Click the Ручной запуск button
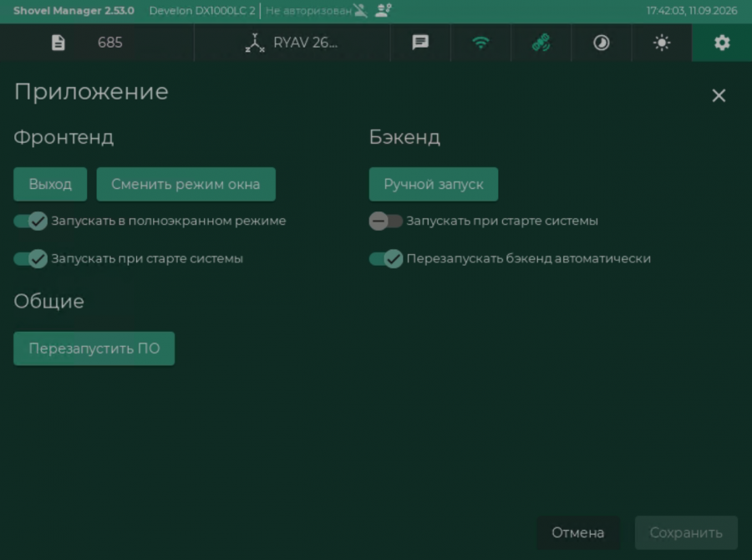Screen dimensions: 752x560 [434, 184]
